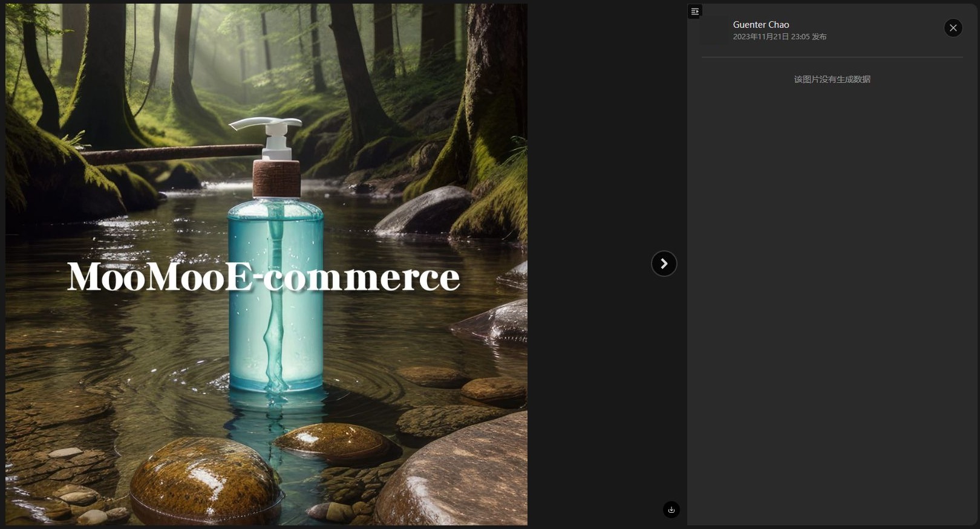Image resolution: width=980 pixels, height=529 pixels.
Task: Collapse the info side panel
Action: (x=694, y=11)
